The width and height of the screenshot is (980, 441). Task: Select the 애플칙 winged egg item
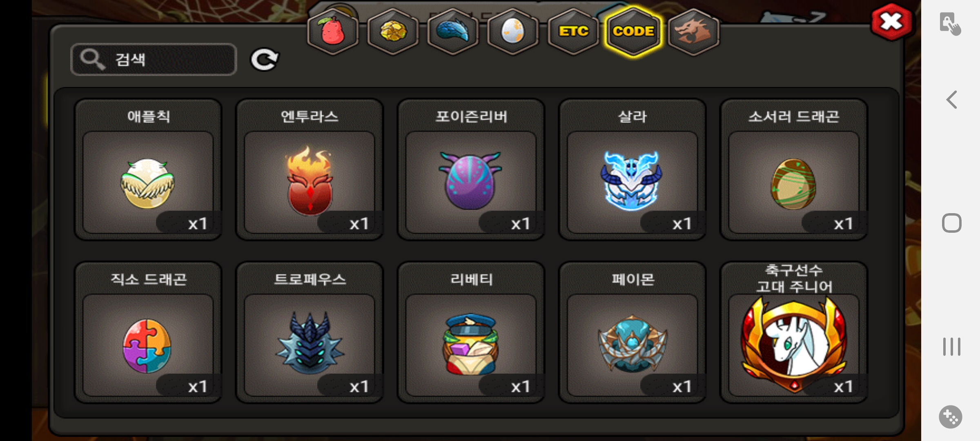click(148, 169)
